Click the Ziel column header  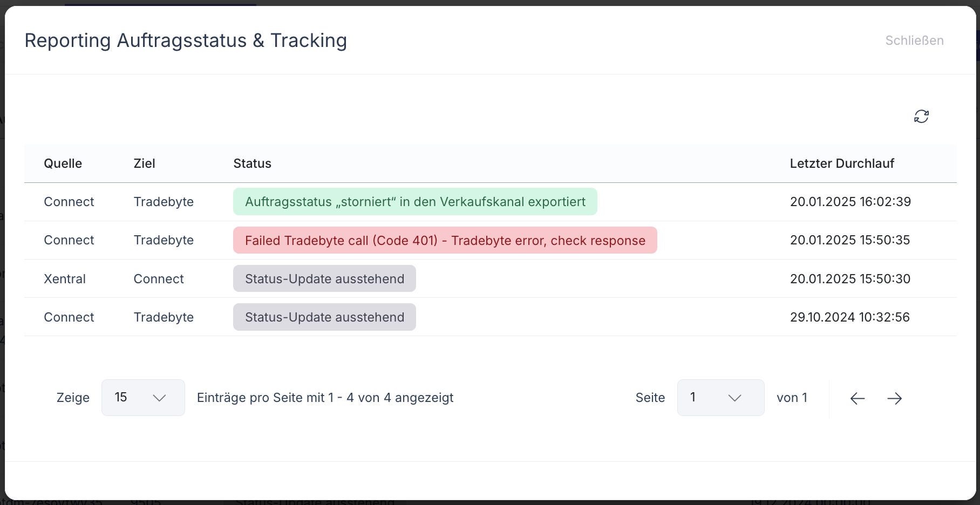(144, 163)
